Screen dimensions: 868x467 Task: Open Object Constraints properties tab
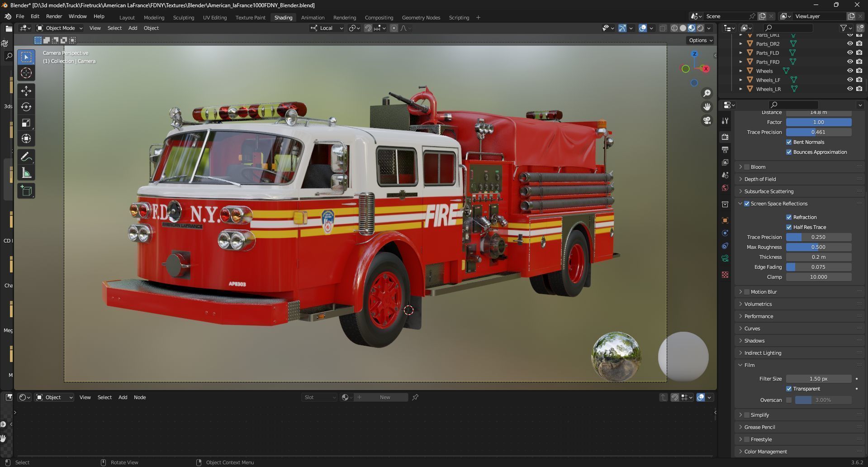tap(725, 246)
